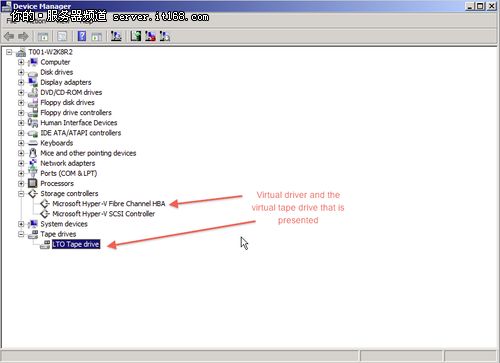Expand the Processors node
Screen dimensions: 500x363
tap(21, 184)
